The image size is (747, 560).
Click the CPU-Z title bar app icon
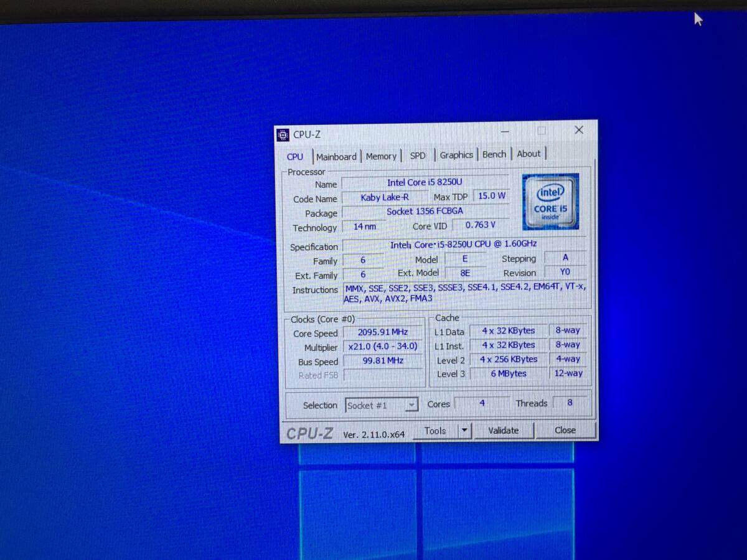tap(283, 134)
